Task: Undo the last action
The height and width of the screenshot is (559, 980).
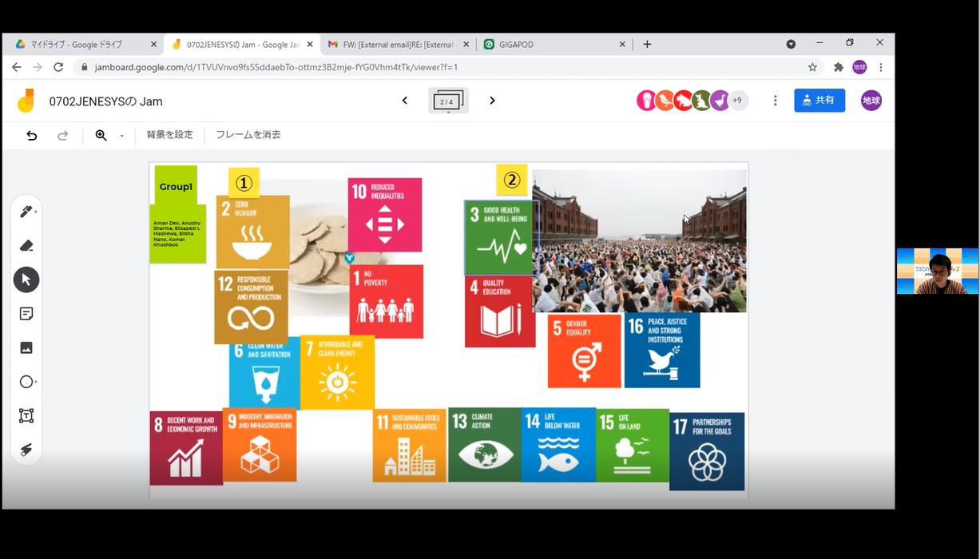Action: click(32, 136)
